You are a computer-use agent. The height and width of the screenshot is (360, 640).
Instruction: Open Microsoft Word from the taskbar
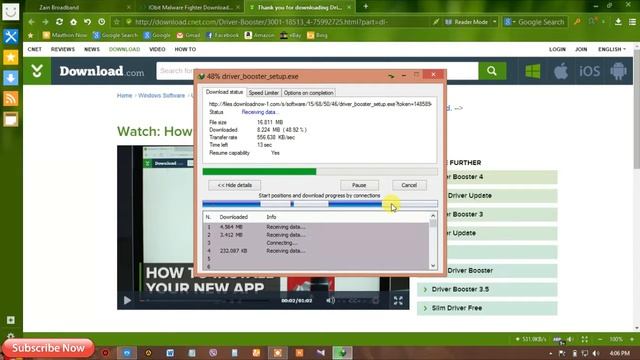pyautogui.click(x=170, y=353)
